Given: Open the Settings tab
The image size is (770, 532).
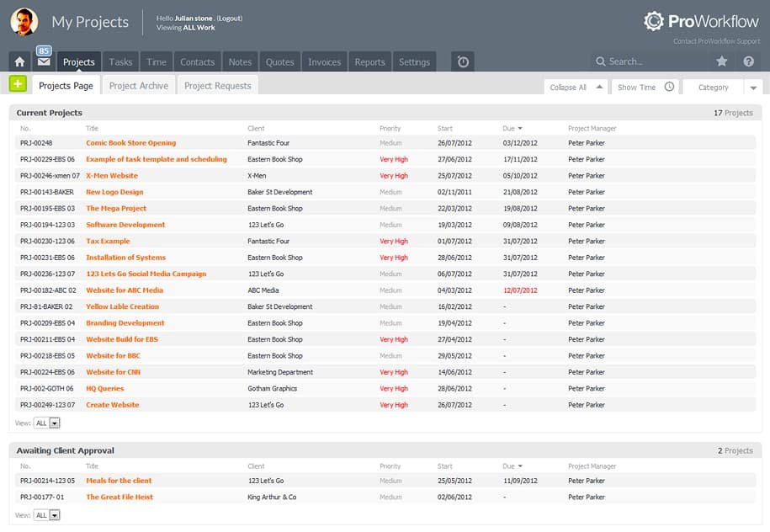Looking at the screenshot, I should tap(415, 62).
